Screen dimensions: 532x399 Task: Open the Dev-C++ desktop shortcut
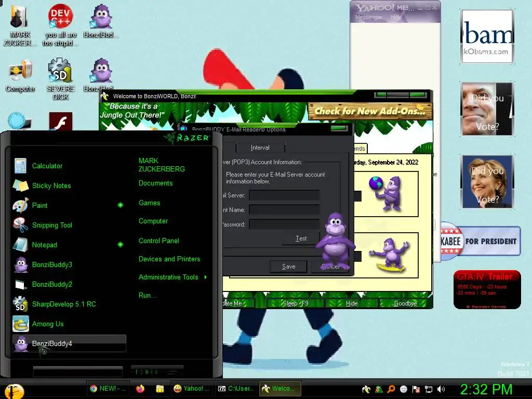[60, 25]
